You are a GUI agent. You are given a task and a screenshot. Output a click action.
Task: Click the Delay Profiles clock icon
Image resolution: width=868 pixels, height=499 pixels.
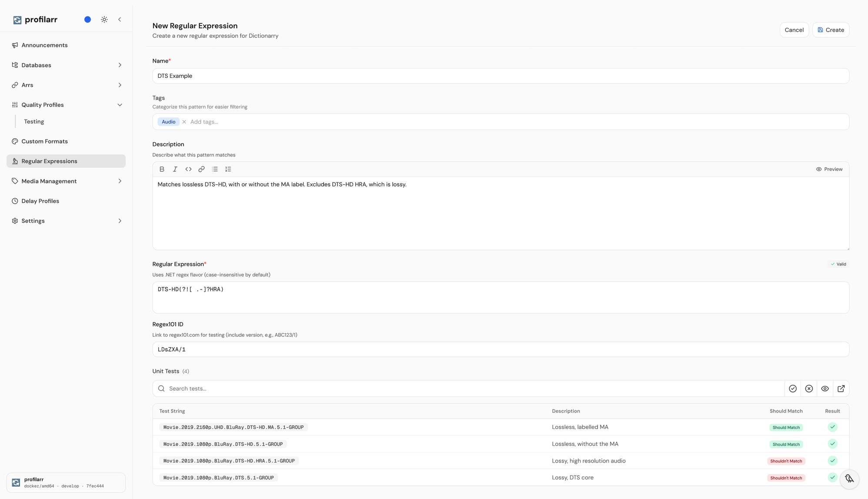(x=15, y=201)
